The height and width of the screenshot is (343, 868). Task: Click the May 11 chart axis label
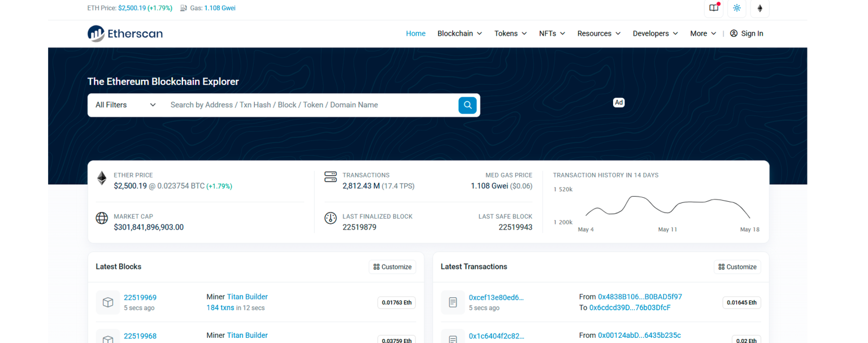pyautogui.click(x=667, y=229)
